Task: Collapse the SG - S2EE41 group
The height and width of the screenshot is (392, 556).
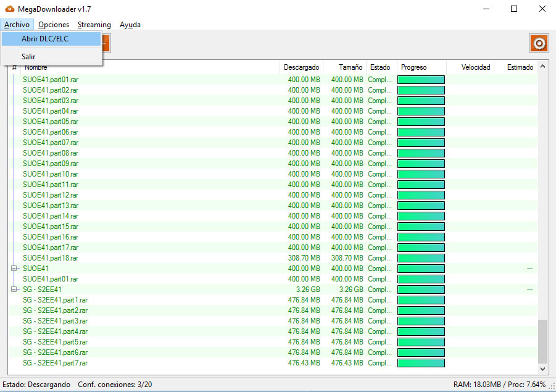Action: tap(14, 290)
